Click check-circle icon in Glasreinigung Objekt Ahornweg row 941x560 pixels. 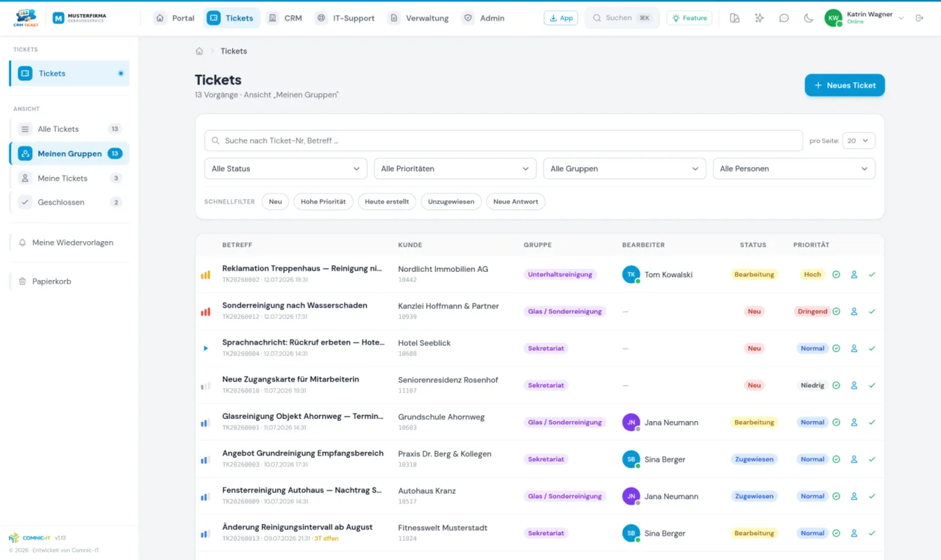pos(836,422)
